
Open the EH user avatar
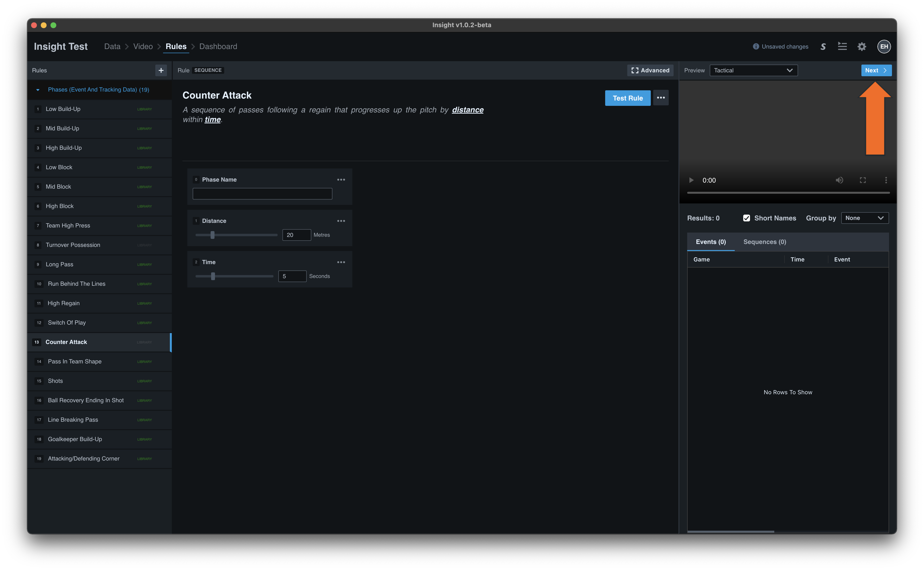tap(884, 46)
